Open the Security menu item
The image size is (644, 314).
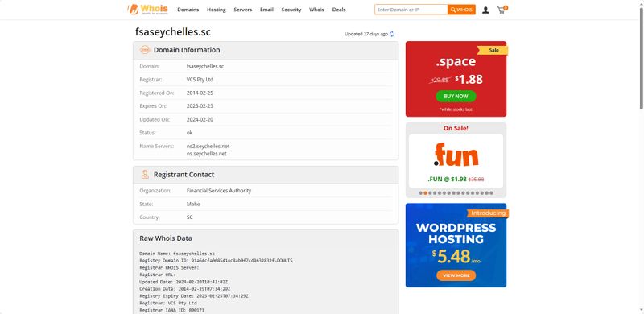[291, 10]
